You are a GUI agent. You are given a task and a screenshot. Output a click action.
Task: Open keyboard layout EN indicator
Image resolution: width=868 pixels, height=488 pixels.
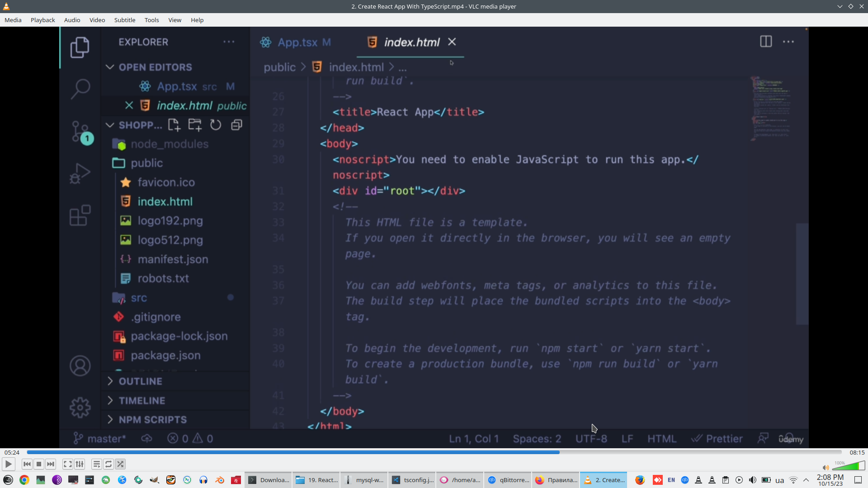671,480
